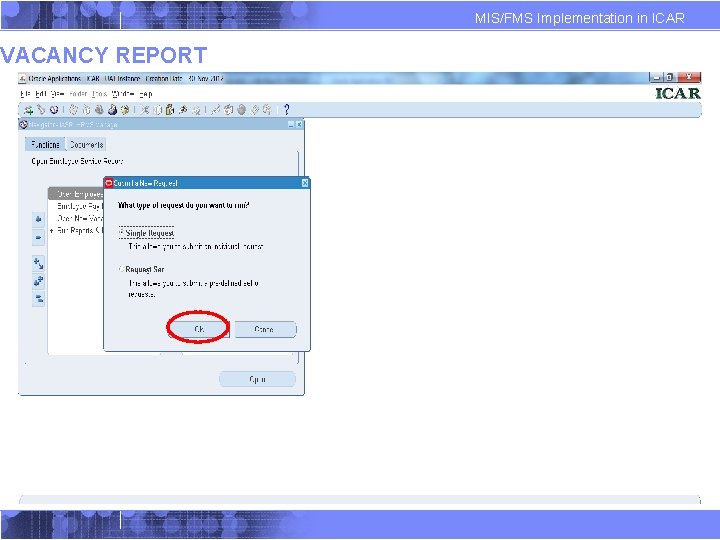Image resolution: width=720 pixels, height=540 pixels.
Task: Click the Cut (scissors) toolbar icon
Action: [x=145, y=110]
